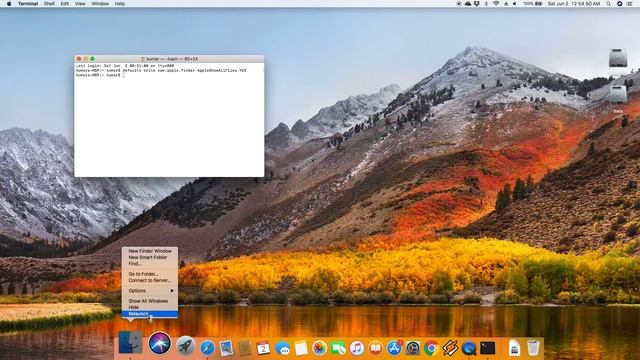Switch to Terminal black icon in Dock

click(x=488, y=348)
